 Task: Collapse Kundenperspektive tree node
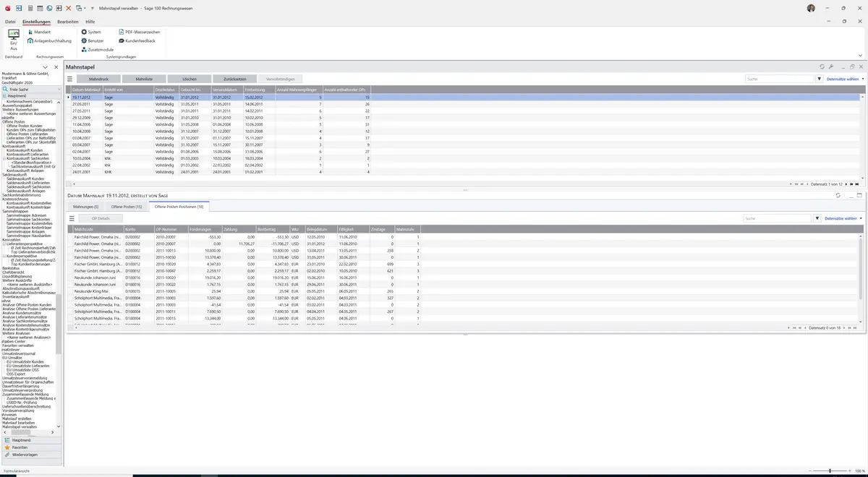(4, 256)
